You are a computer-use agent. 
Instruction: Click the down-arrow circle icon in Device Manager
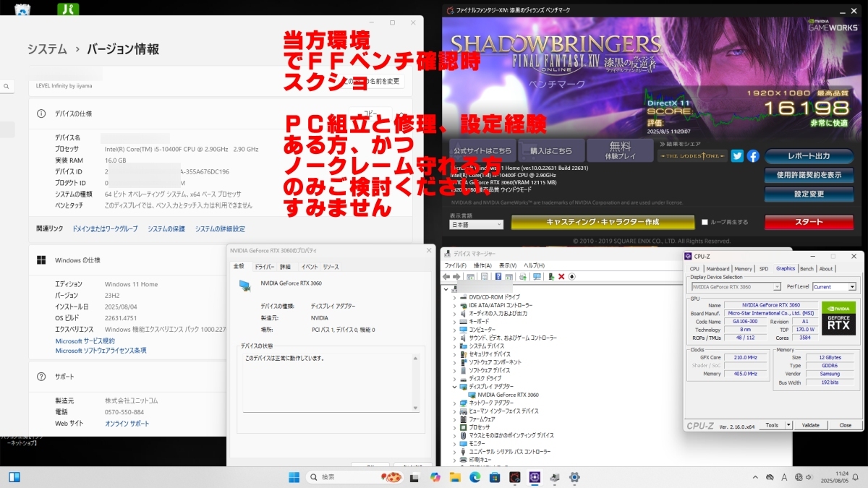pyautogui.click(x=571, y=276)
